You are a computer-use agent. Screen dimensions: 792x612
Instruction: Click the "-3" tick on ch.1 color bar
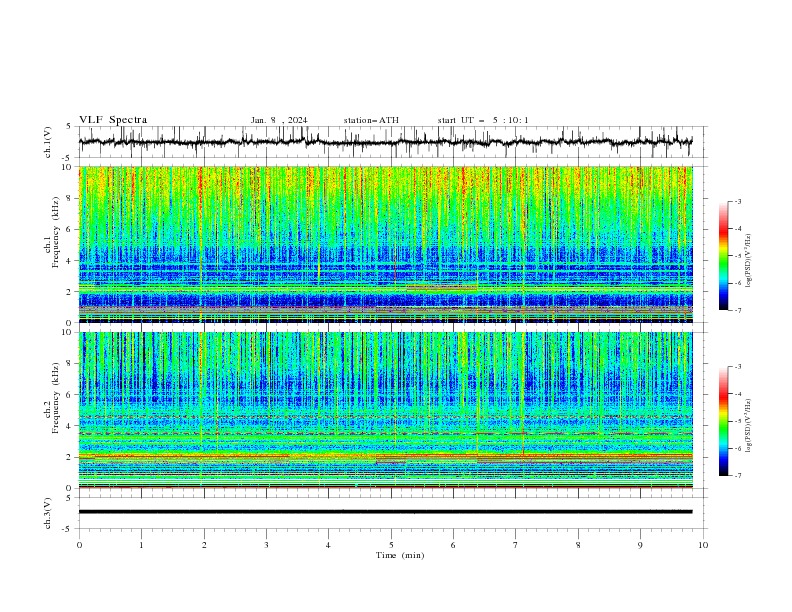pos(738,201)
